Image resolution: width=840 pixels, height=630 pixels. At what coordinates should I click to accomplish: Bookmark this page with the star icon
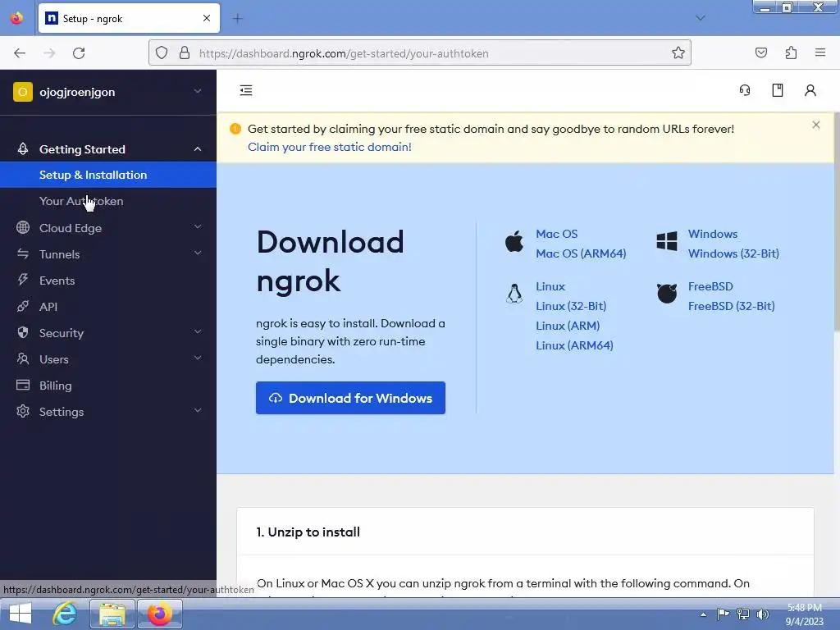[678, 52]
